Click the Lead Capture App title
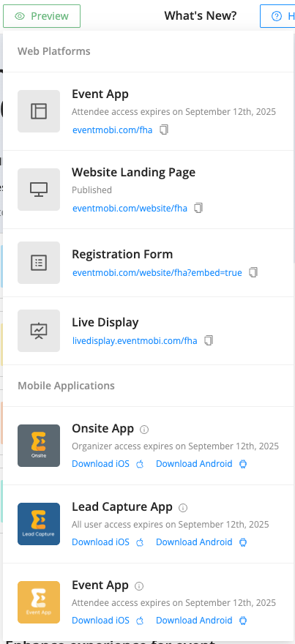This screenshot has height=644, width=295. coord(122,507)
